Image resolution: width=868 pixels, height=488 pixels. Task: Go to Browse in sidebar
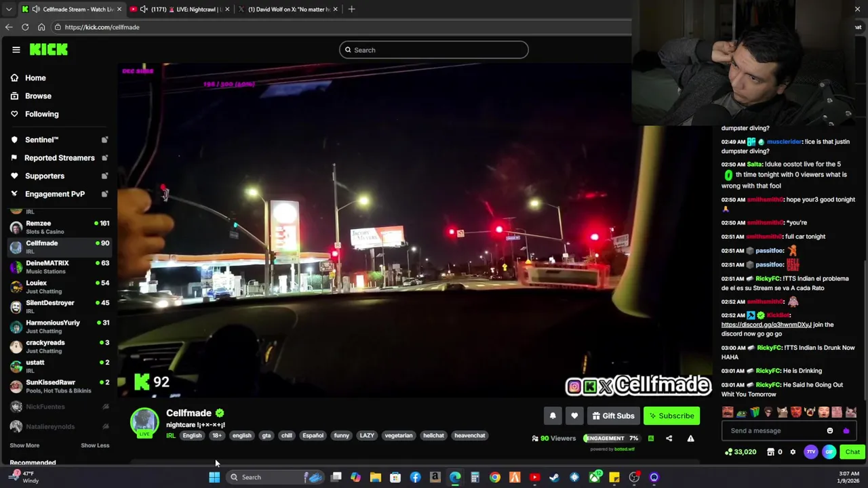pos(38,96)
